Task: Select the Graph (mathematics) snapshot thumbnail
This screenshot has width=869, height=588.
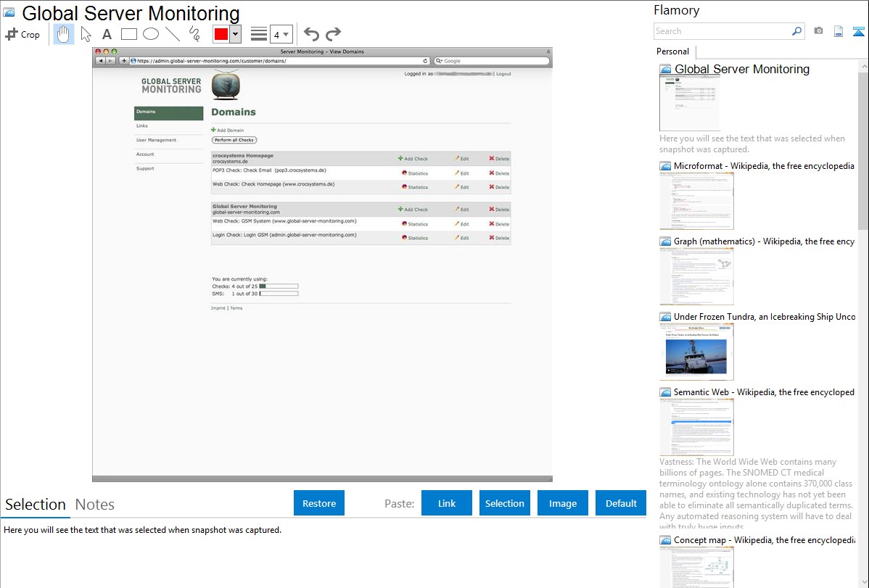Action: click(x=696, y=276)
